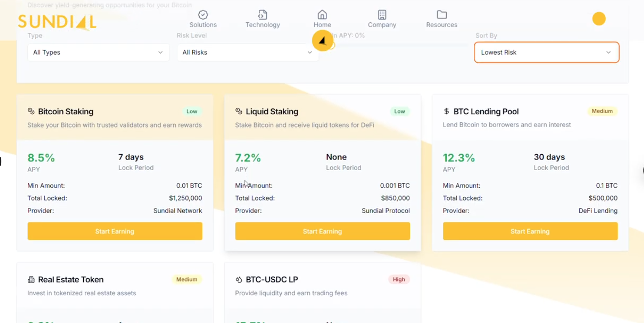Start Earning on Bitcoin Staking
Image resolution: width=644 pixels, height=323 pixels.
[x=115, y=231]
